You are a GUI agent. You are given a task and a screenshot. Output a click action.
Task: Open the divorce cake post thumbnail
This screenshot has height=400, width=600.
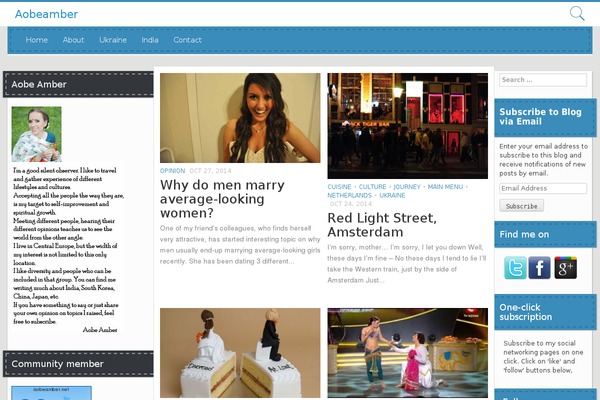[x=240, y=353]
